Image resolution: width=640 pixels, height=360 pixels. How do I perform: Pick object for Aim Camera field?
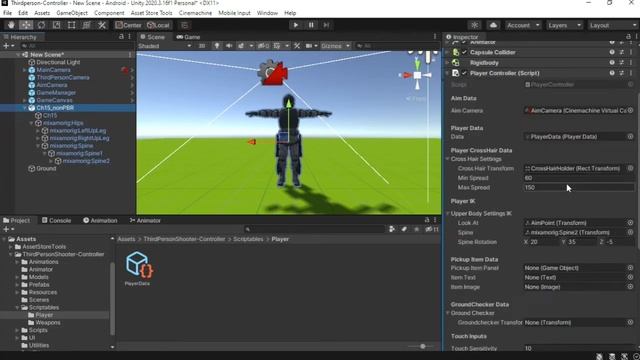(x=631, y=110)
